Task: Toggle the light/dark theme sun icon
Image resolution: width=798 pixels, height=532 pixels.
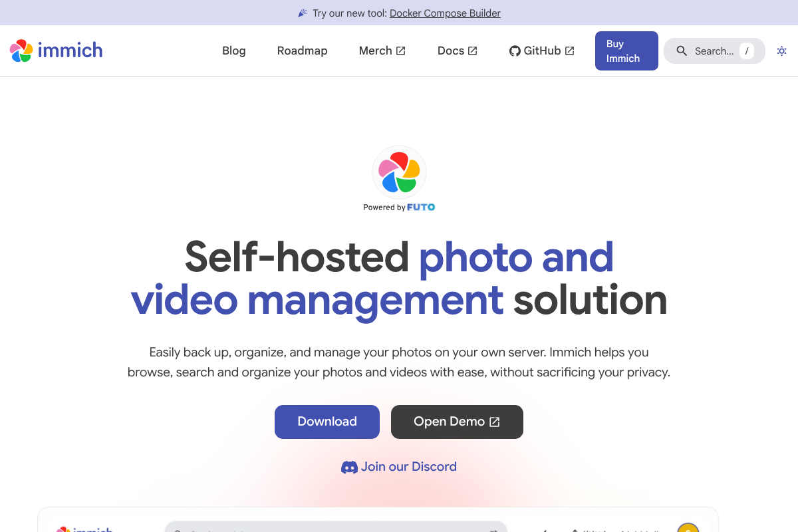Action: click(x=781, y=51)
